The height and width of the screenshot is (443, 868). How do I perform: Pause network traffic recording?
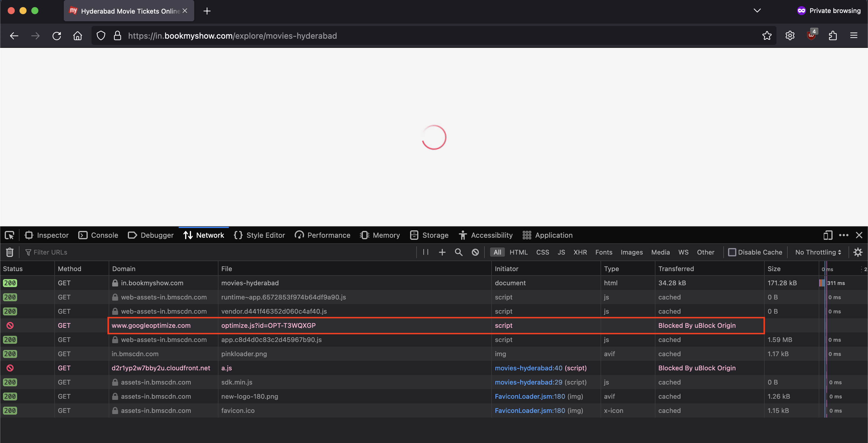pyautogui.click(x=425, y=252)
